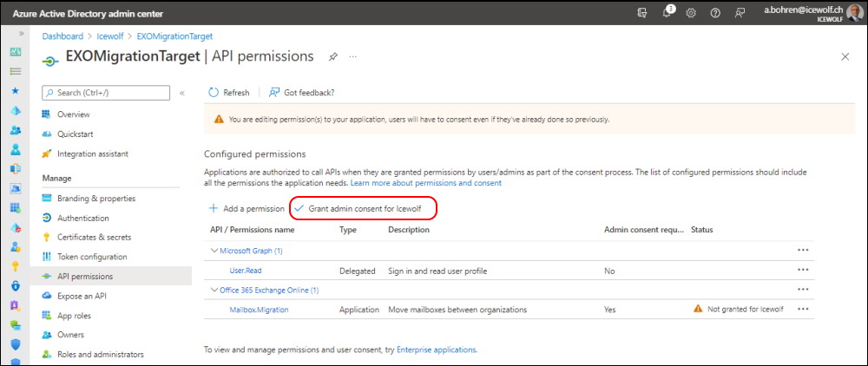
Task: Open ellipsis menu for Mailbox.Migration row
Action: tap(803, 309)
